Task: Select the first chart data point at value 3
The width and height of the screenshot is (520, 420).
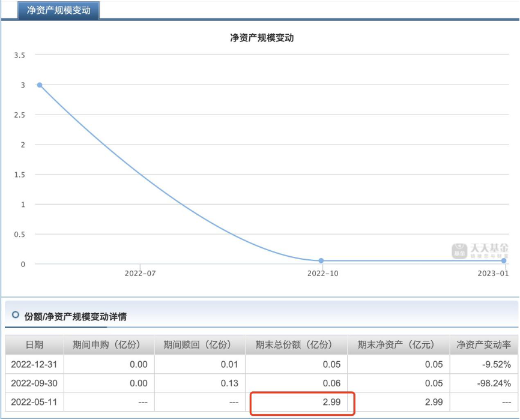Action: coord(40,85)
